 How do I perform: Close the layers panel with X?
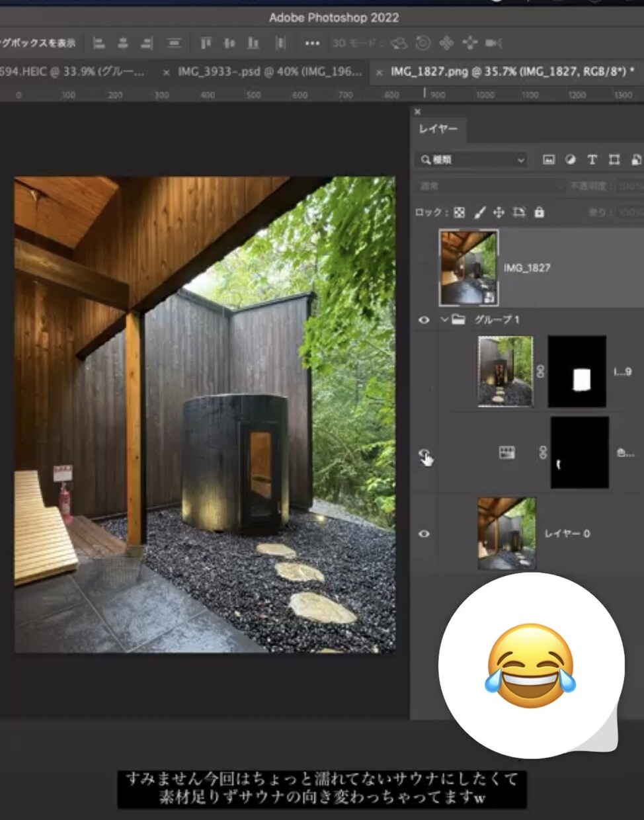pos(417,112)
